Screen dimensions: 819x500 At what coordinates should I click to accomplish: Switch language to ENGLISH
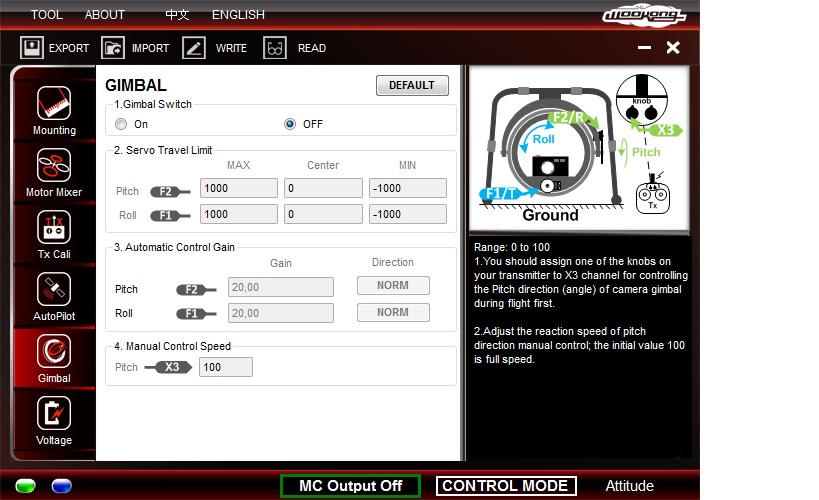coord(238,15)
